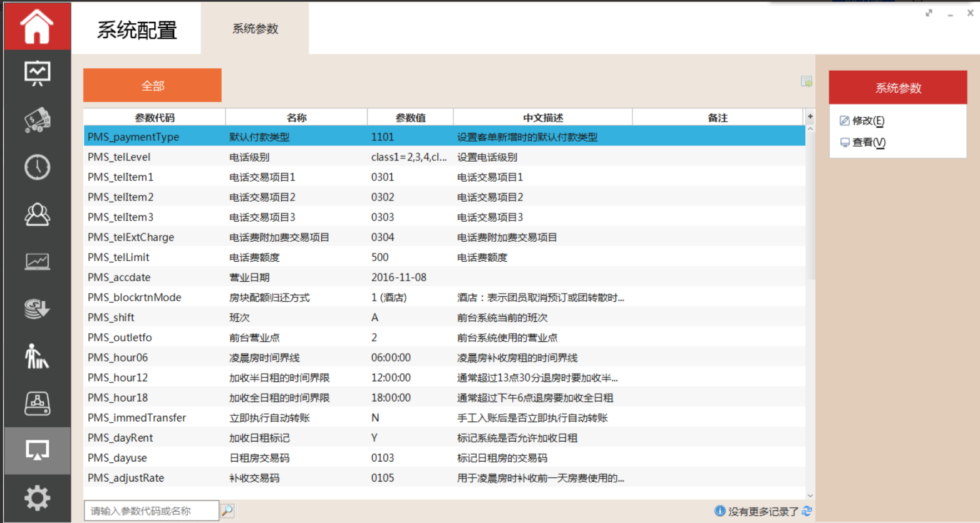Refresh records using the blue refresh icon

pos(807,511)
